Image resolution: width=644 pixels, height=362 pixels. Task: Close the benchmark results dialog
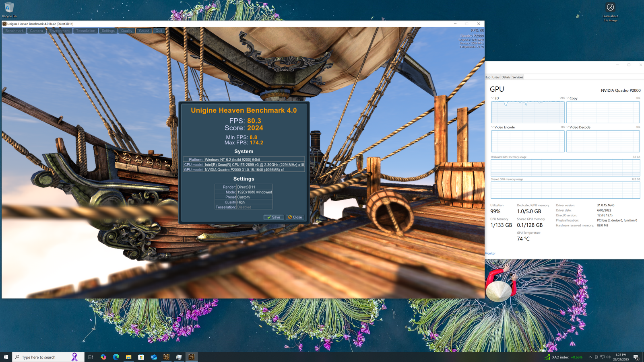[x=295, y=217]
